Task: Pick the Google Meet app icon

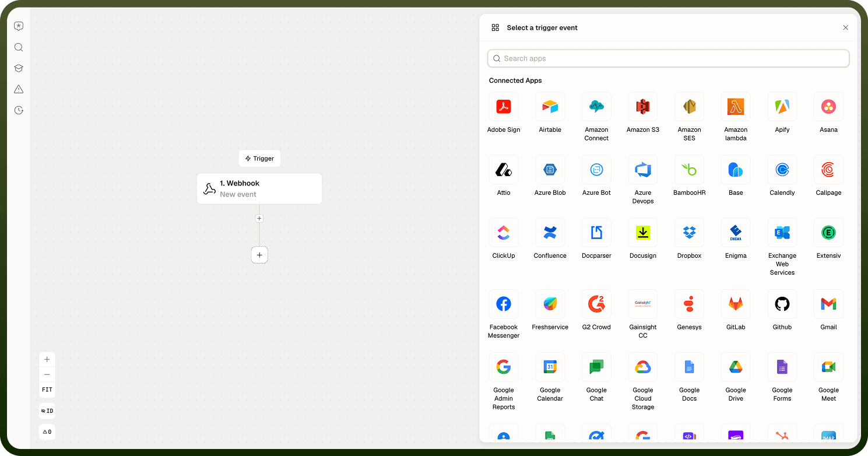Action: [828, 367]
